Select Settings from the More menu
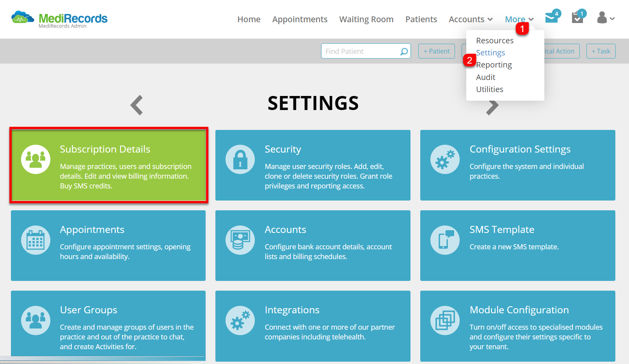The image size is (629, 364). click(x=490, y=53)
